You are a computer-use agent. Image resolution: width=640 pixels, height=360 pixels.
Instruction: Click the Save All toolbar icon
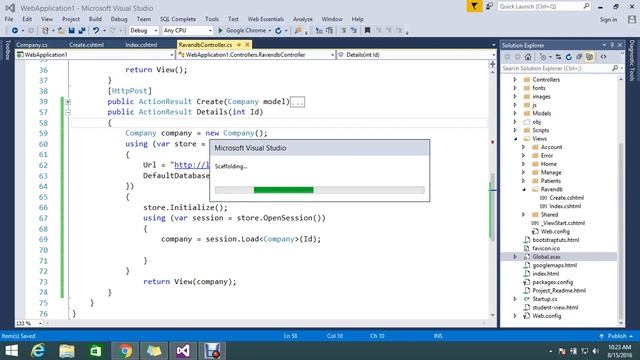click(82, 31)
